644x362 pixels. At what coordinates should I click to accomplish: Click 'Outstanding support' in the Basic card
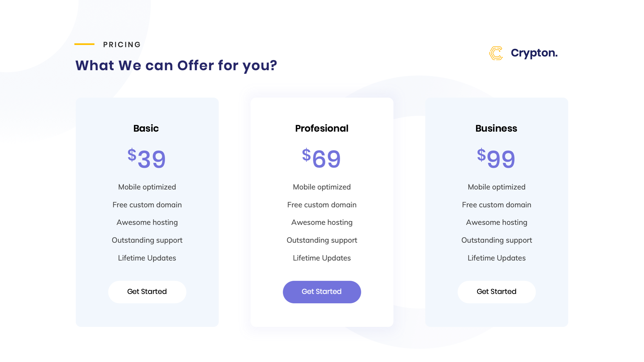coord(147,240)
